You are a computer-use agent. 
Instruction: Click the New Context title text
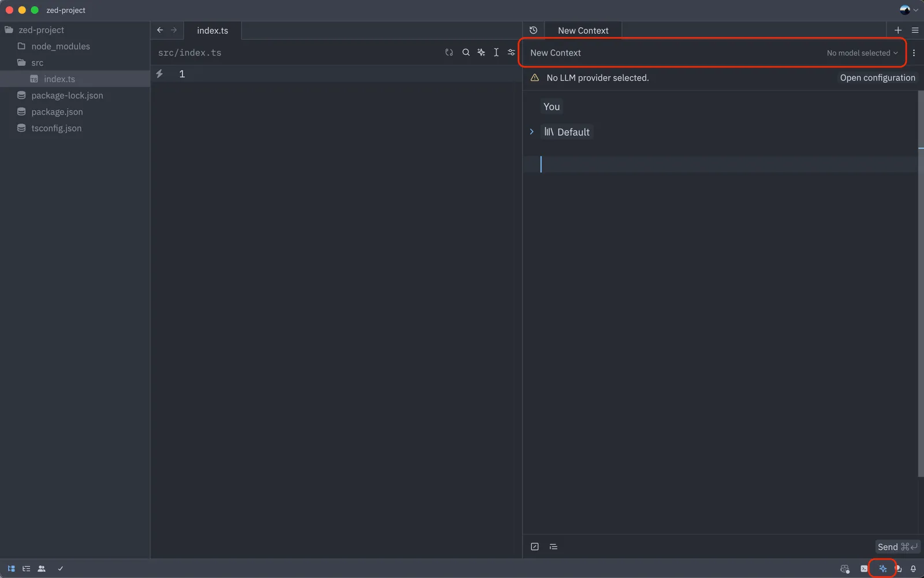point(556,53)
